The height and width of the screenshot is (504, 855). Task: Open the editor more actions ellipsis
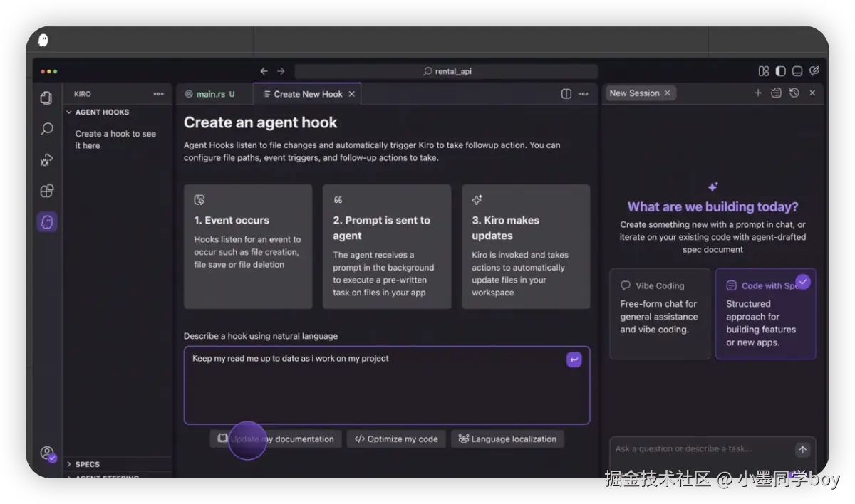point(584,94)
